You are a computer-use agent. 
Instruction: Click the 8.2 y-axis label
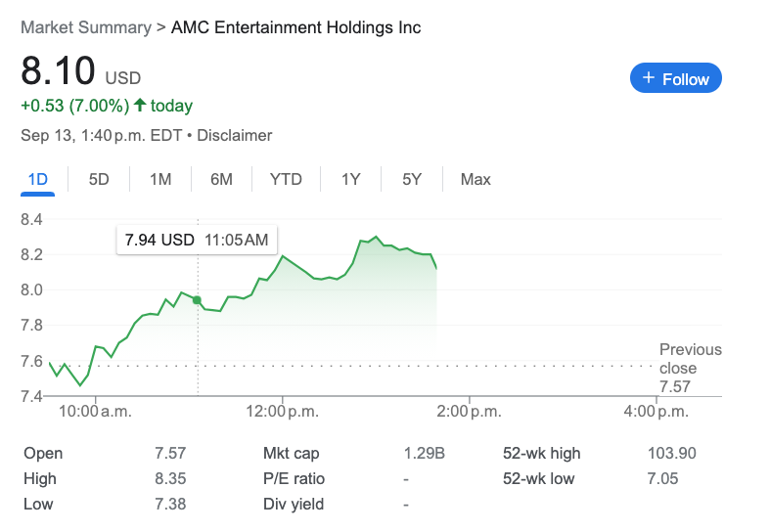(31, 254)
